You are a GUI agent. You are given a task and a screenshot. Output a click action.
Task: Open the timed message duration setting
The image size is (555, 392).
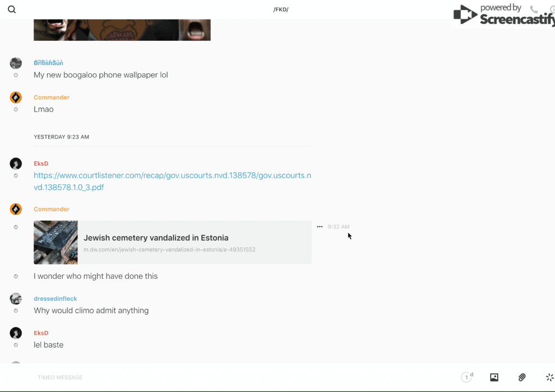point(467,377)
